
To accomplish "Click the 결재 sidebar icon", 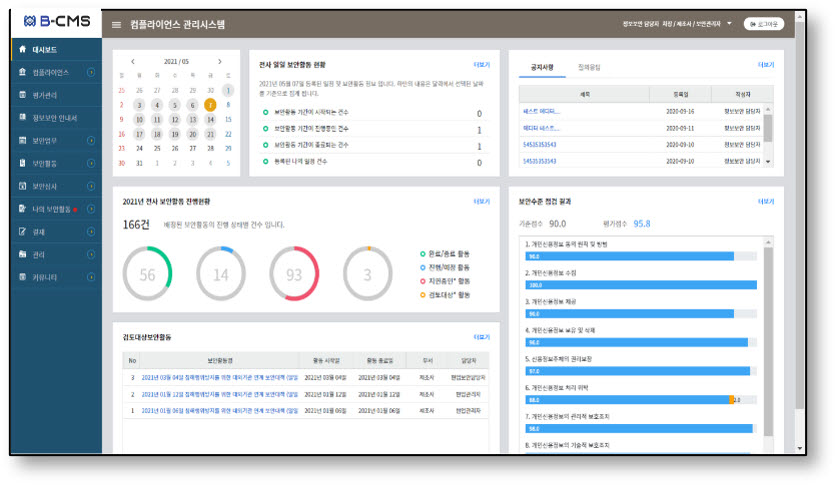I will click(22, 232).
